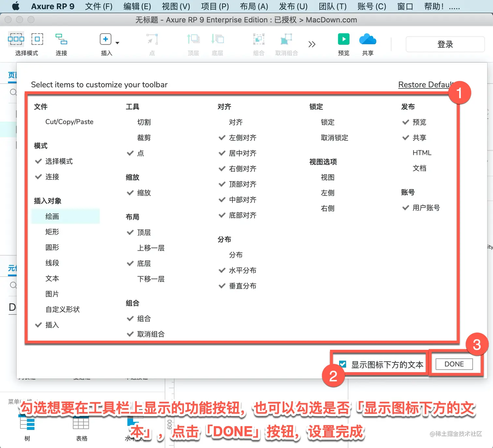493x448 pixels.
Task: Expand the toolbar overflow double-chevron
Action: point(312,44)
